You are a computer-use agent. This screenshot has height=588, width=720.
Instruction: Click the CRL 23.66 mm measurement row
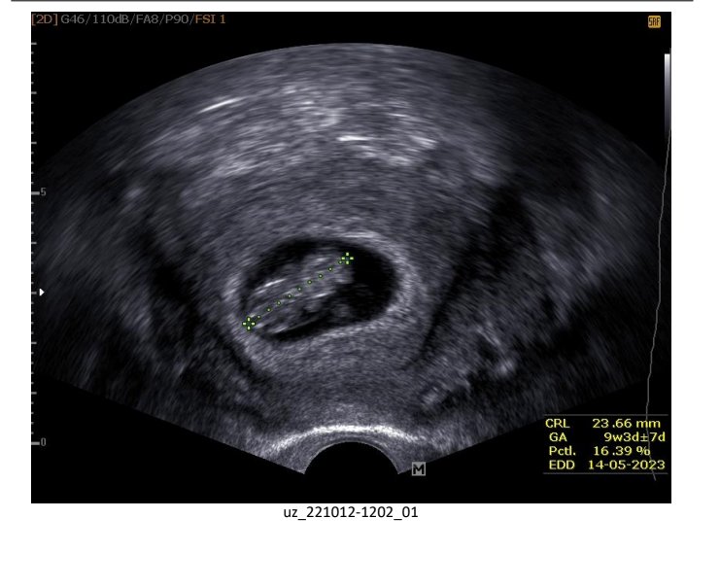pyautogui.click(x=602, y=424)
